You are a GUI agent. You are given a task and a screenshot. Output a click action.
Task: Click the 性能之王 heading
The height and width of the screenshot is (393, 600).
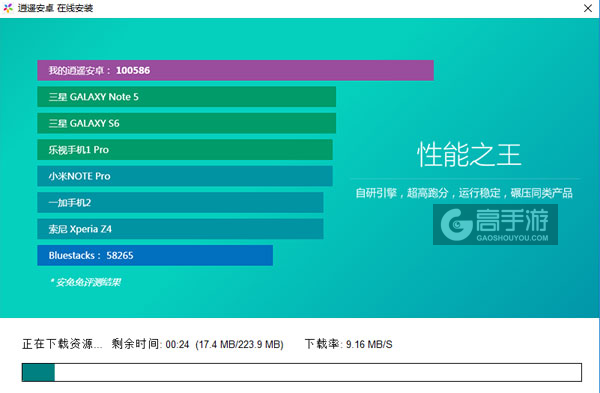pos(469,155)
